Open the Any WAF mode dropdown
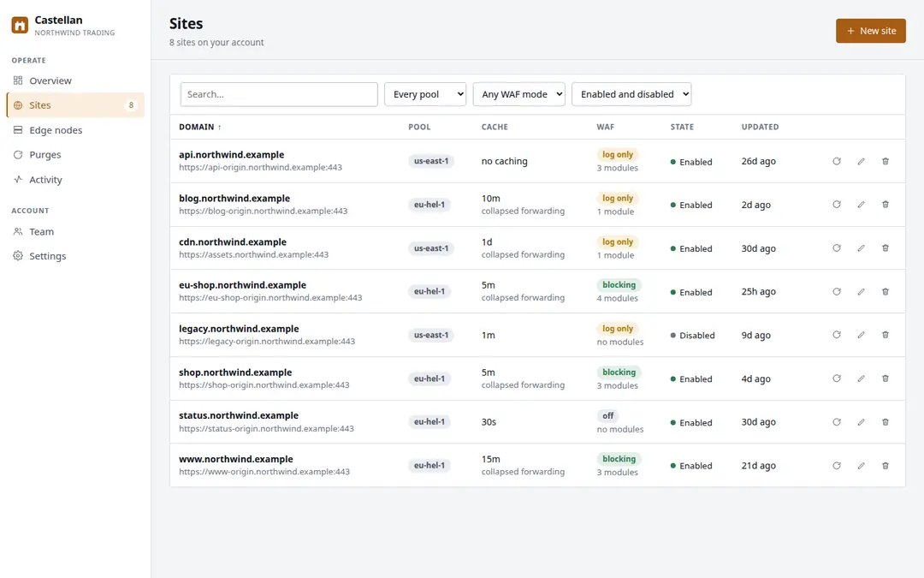This screenshot has width=924, height=578. point(518,94)
